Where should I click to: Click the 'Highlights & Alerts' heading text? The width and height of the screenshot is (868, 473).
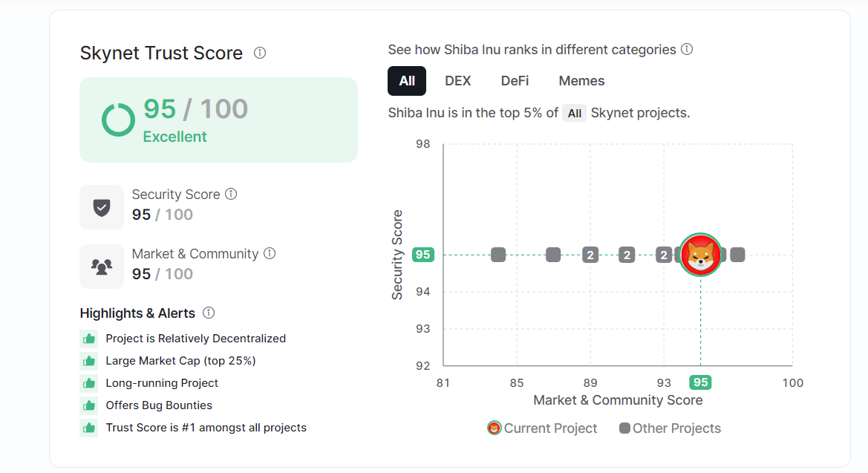[137, 313]
